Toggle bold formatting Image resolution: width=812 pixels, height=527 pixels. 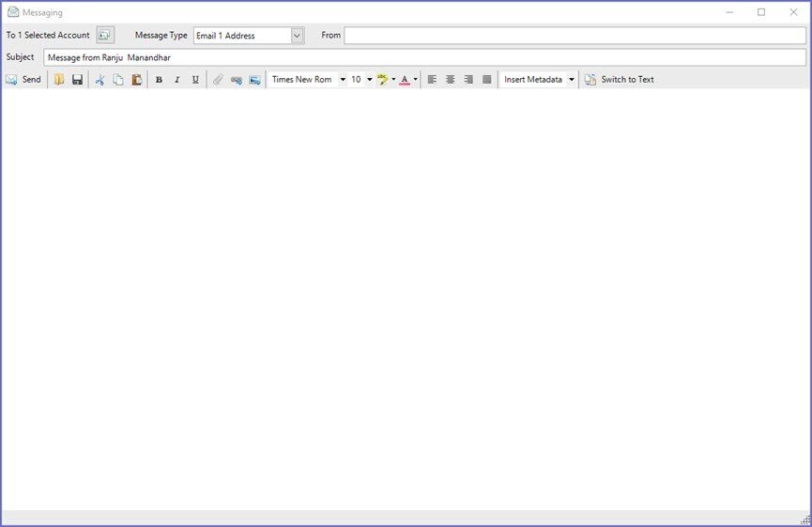coord(159,79)
